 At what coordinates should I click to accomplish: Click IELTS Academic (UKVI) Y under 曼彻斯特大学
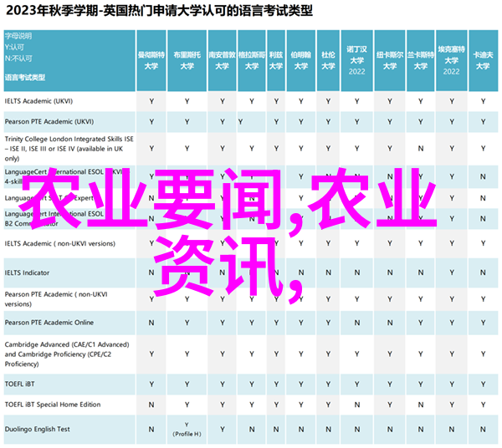[151, 102]
